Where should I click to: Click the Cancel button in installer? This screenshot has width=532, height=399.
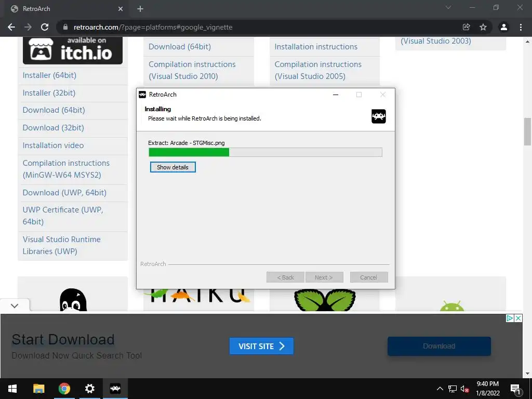tap(369, 277)
